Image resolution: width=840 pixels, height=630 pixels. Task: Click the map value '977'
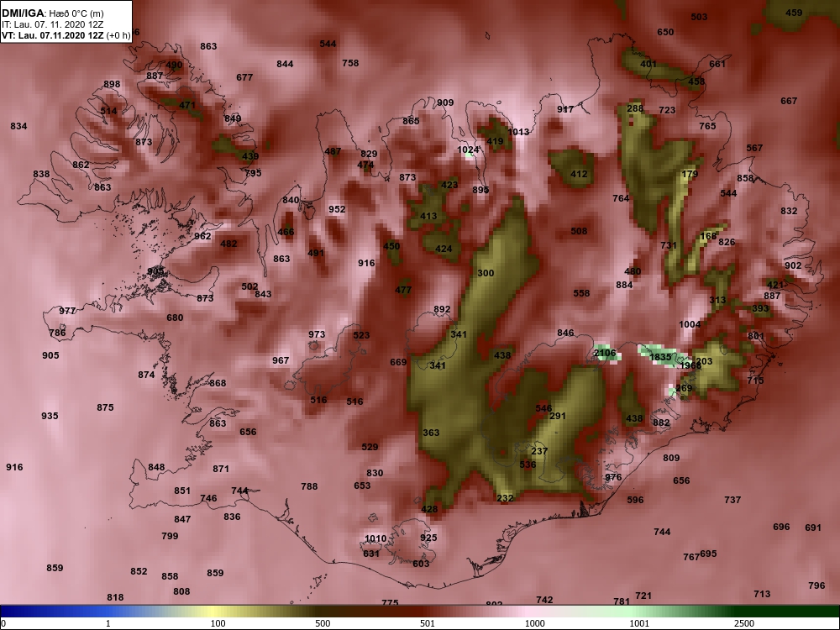67,311
